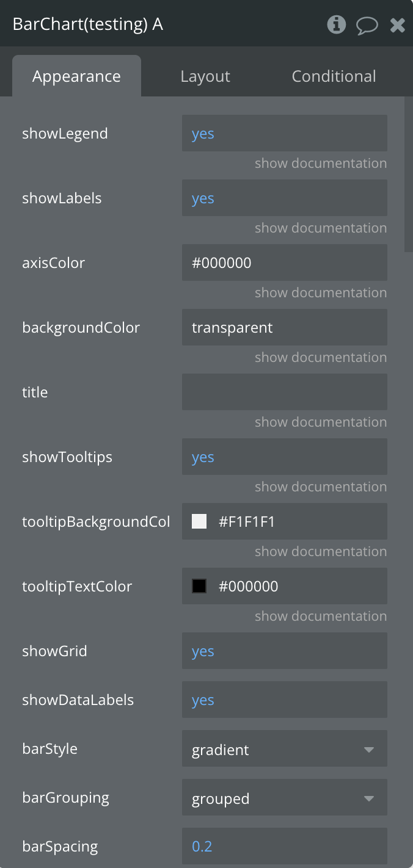Click the comment speech bubble icon
Viewport: 413px width, 868px height.
[367, 25]
